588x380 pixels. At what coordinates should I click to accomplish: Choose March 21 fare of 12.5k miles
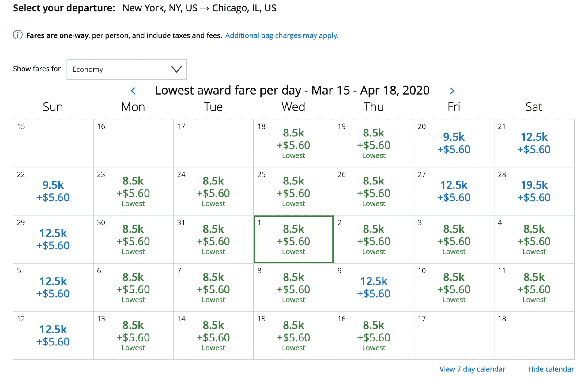(x=534, y=143)
